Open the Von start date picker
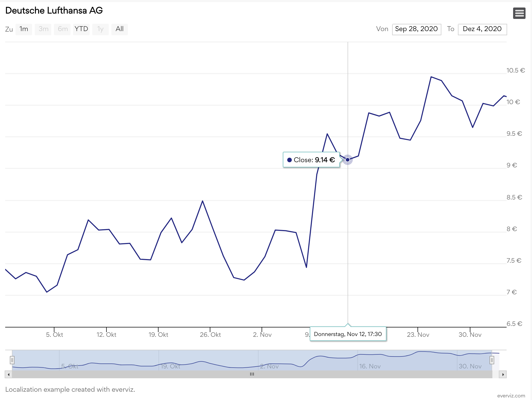The width and height of the screenshot is (532, 400). click(416, 29)
